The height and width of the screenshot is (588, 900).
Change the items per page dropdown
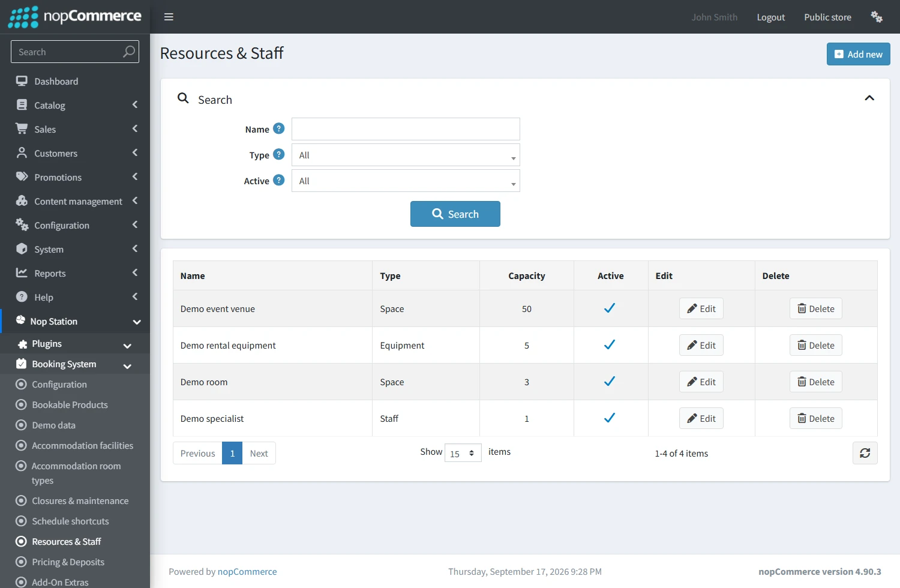463,453
